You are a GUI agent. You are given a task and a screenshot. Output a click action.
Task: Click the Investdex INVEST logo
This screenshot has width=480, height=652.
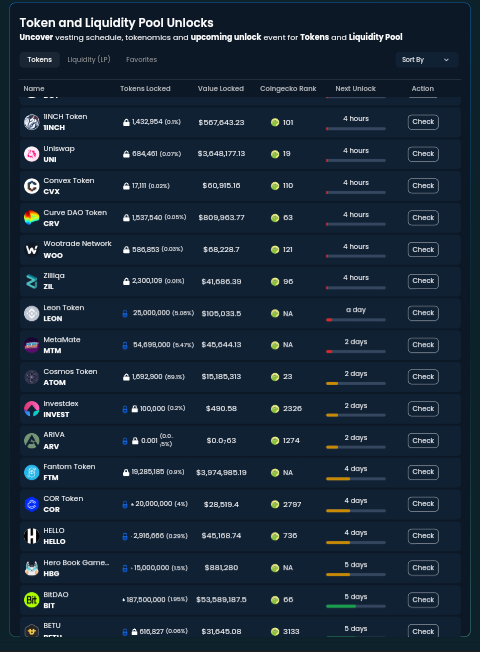point(32,409)
